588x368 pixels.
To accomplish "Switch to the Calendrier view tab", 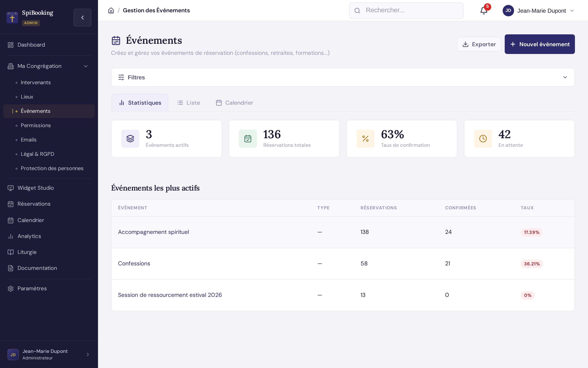I will [x=234, y=103].
